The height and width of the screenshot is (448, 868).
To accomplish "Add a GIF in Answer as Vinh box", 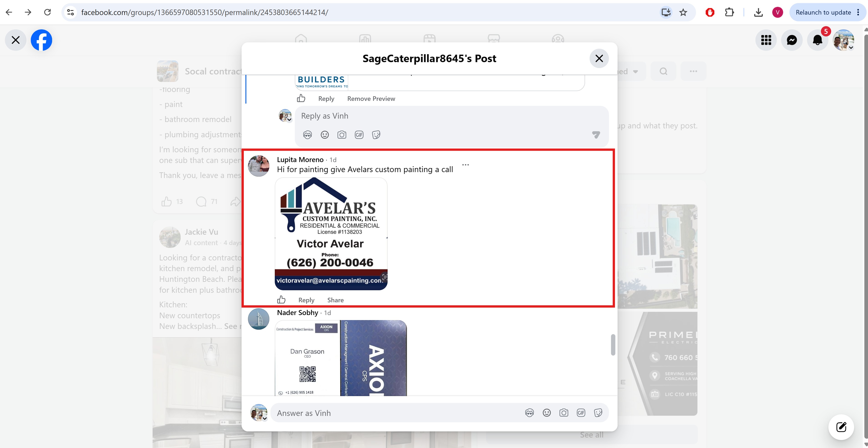I will click(581, 413).
